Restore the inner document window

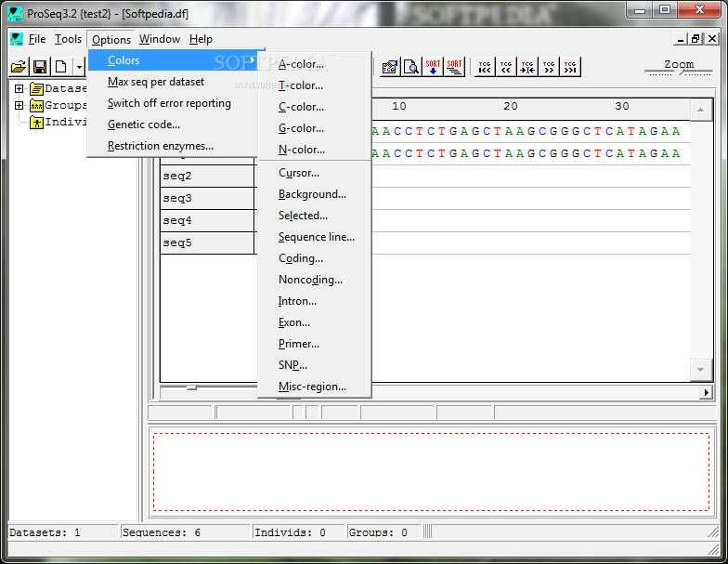[x=695, y=39]
